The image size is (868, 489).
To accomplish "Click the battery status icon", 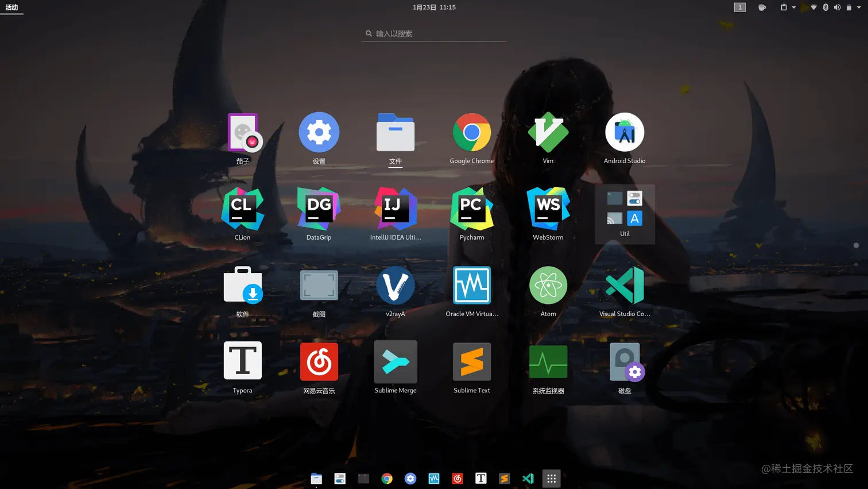I will coord(849,7).
